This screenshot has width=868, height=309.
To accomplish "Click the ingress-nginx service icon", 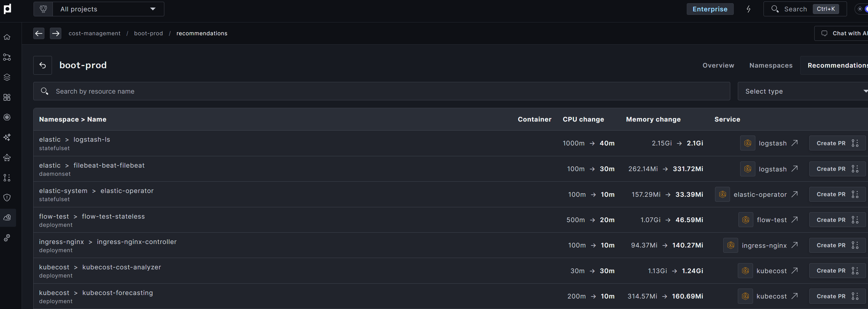I will (731, 245).
